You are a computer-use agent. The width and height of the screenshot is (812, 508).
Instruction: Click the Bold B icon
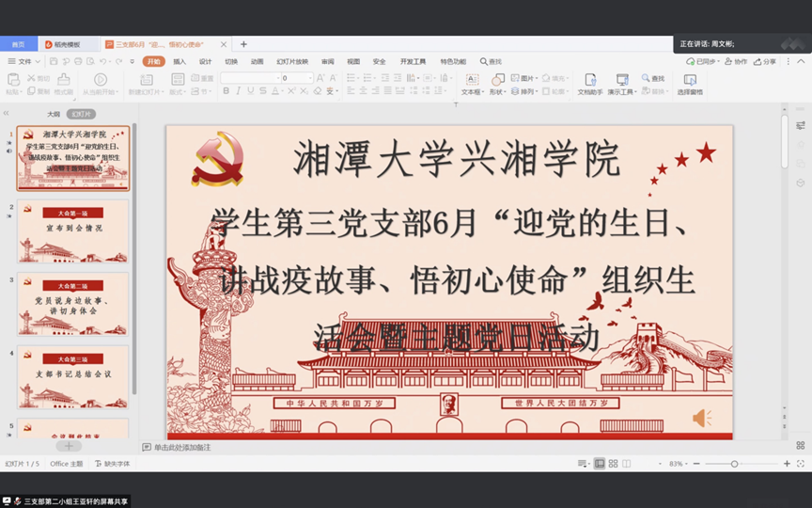pos(226,91)
